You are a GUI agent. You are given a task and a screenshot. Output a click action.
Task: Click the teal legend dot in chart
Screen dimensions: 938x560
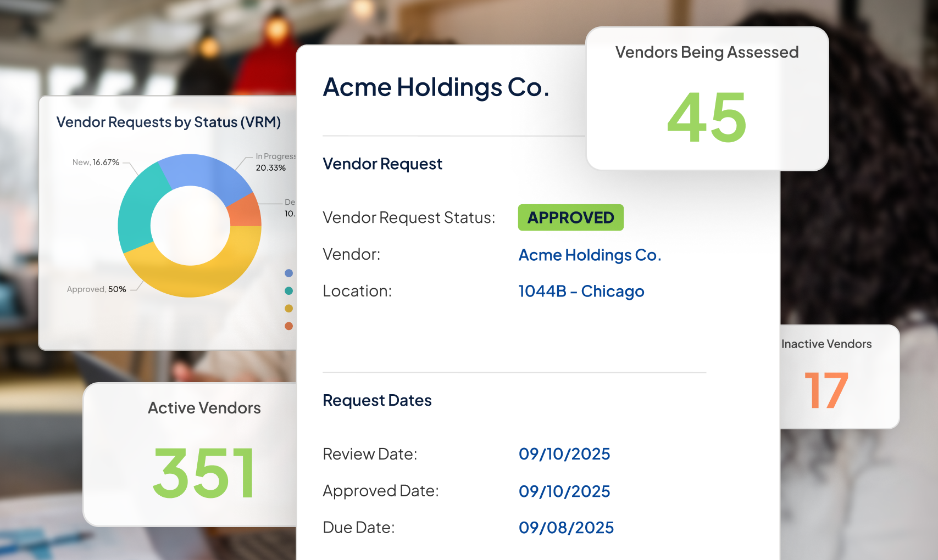click(288, 290)
